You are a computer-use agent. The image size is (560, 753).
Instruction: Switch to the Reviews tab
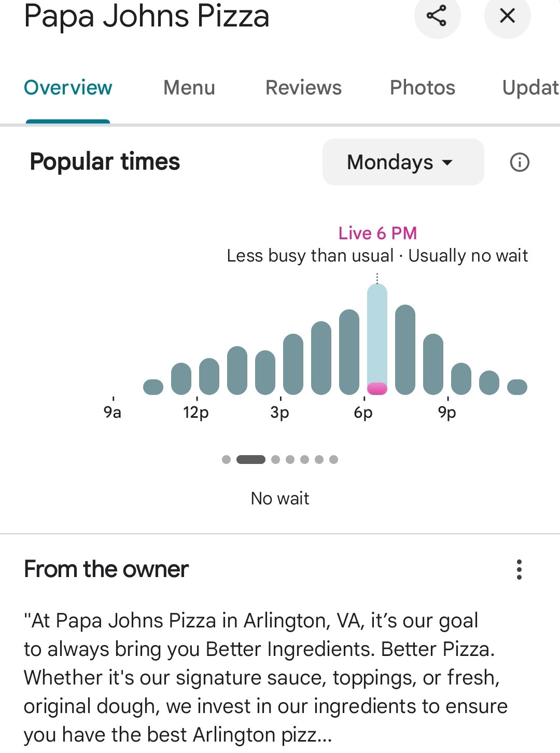click(303, 88)
